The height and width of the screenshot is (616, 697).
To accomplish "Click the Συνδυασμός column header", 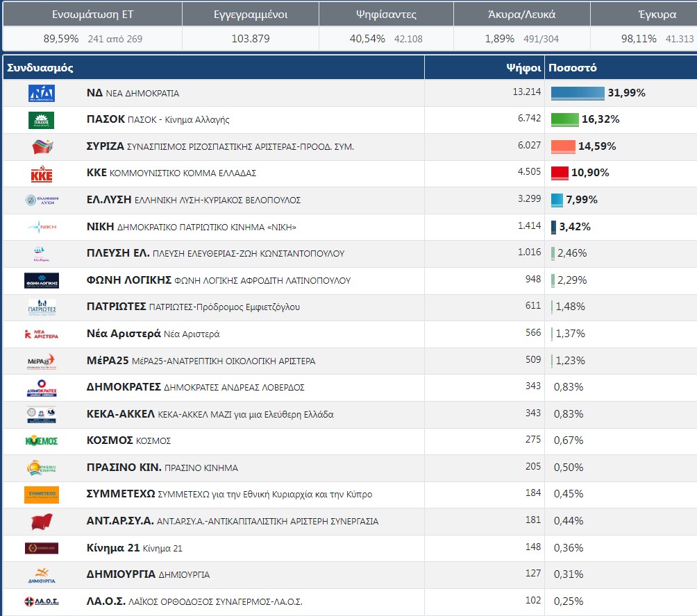I will (40, 68).
